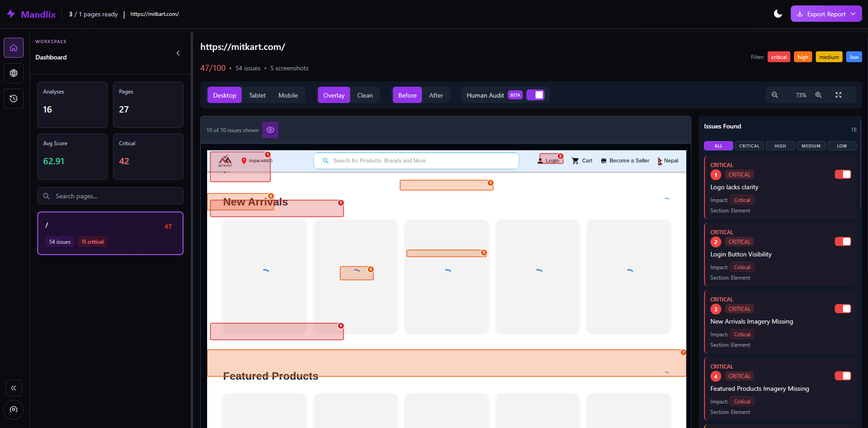Filter issues by high tag
The width and height of the screenshot is (868, 428).
pyautogui.click(x=803, y=57)
